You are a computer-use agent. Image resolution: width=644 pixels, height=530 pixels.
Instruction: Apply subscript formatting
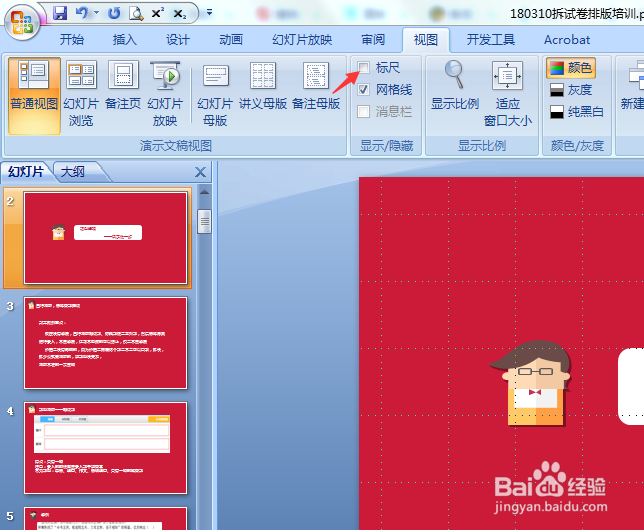[180, 14]
